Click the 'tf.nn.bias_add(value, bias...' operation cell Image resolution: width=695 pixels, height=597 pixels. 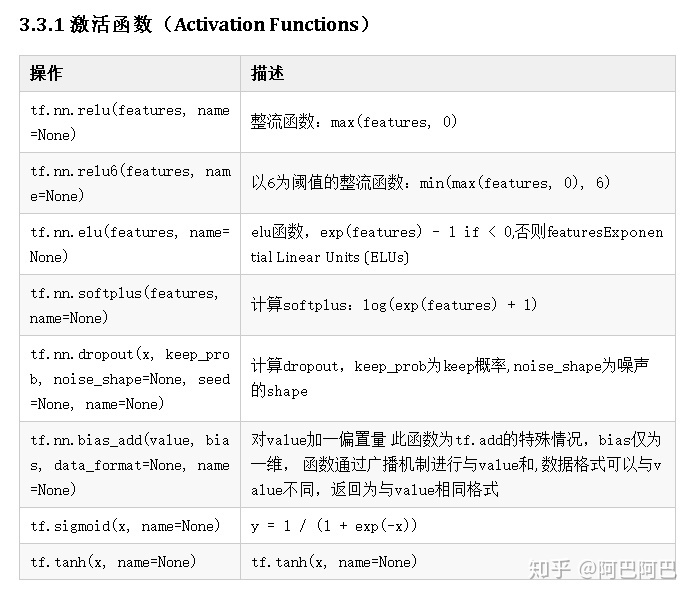coord(130,464)
